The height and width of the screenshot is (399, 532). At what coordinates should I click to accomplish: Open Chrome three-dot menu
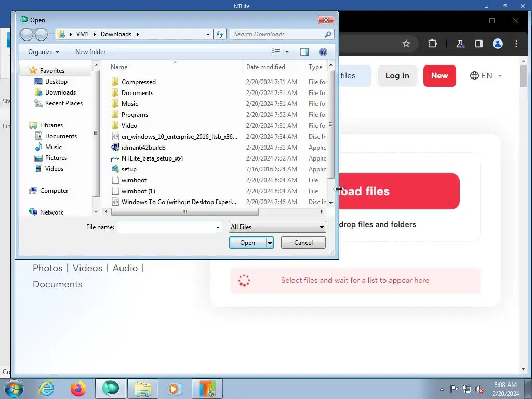pos(516,44)
